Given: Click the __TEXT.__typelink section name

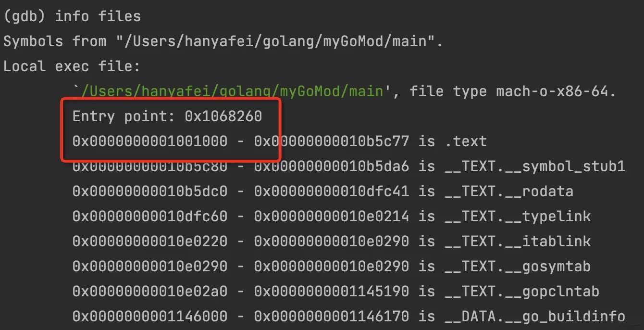Looking at the screenshot, I should [517, 216].
